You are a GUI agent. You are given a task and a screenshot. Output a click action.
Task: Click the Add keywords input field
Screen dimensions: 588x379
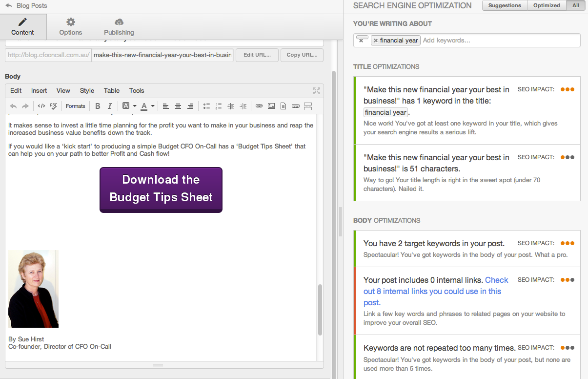click(498, 40)
